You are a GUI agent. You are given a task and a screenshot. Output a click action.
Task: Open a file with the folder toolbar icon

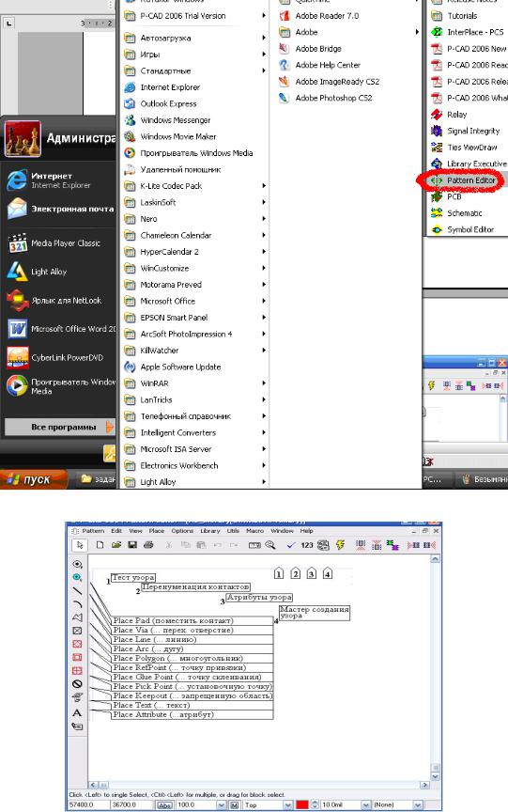click(x=116, y=545)
